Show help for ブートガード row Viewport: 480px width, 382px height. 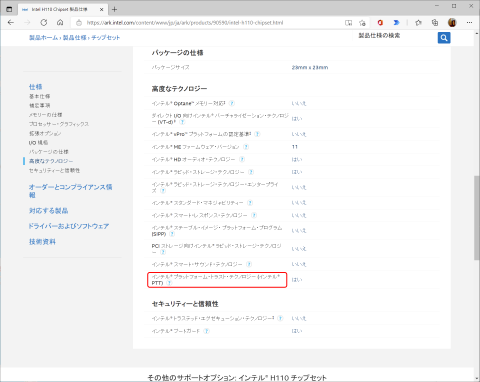tap(207, 331)
